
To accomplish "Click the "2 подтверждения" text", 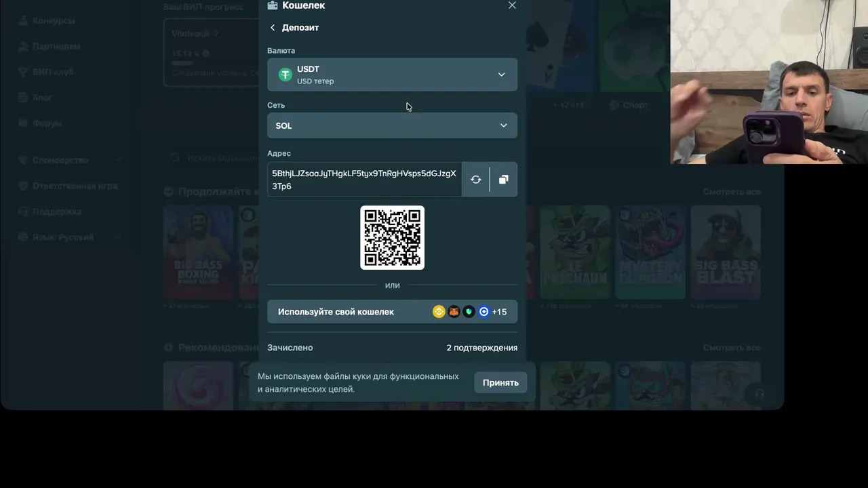I will (x=481, y=348).
